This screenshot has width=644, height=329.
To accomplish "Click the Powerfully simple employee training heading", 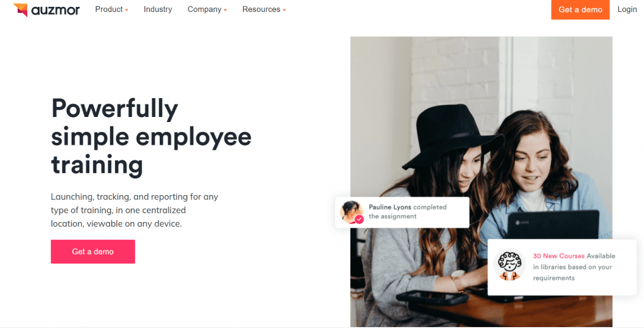I will coord(151,137).
